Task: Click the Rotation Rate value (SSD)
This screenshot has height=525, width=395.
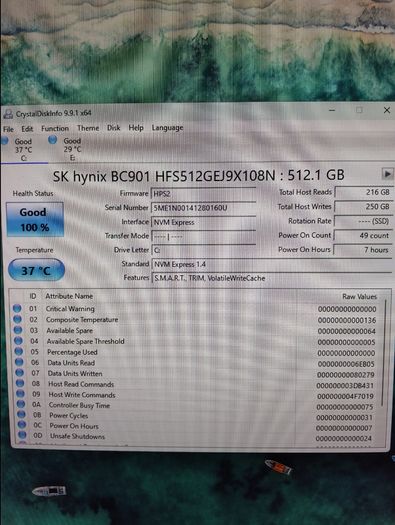Action: 364,221
